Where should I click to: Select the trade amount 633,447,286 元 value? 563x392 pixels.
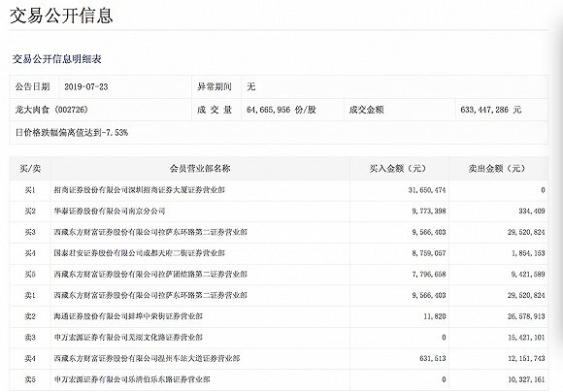[x=491, y=110]
